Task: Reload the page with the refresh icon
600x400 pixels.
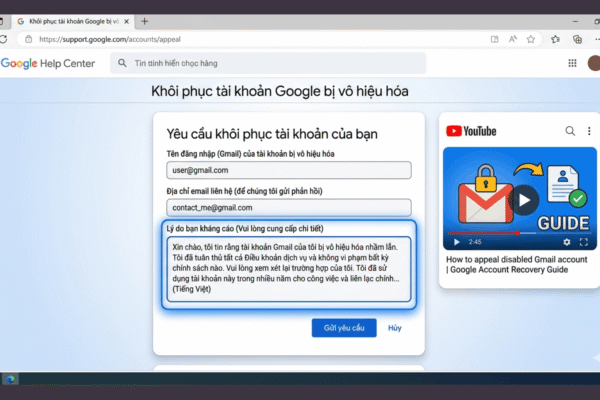Action: (x=3, y=39)
